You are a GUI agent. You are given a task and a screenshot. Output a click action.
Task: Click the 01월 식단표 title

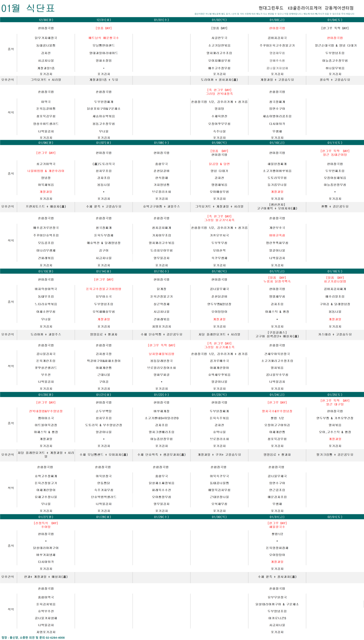pyautogui.click(x=28, y=8)
